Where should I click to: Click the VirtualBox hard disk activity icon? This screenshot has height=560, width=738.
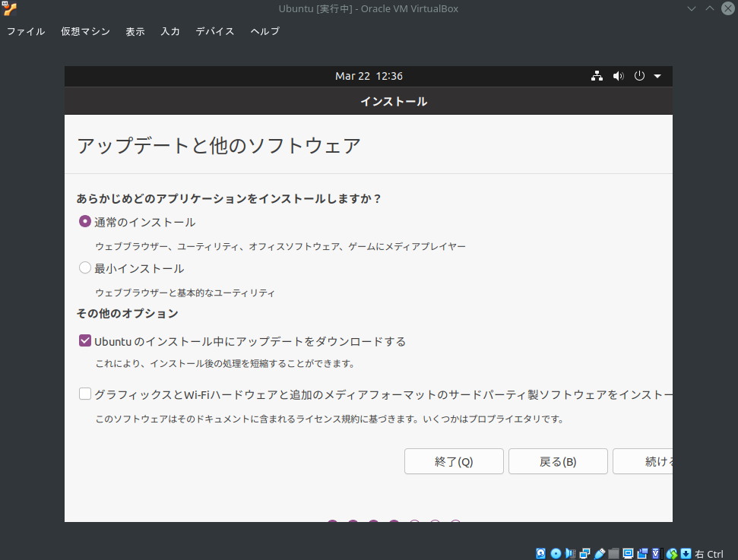coord(541,554)
